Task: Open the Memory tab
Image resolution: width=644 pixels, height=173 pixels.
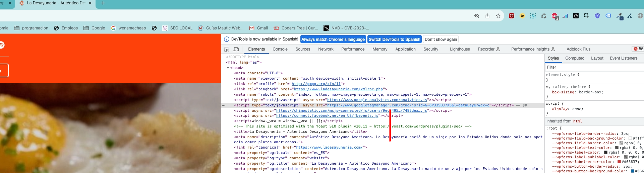Action: pos(380,49)
